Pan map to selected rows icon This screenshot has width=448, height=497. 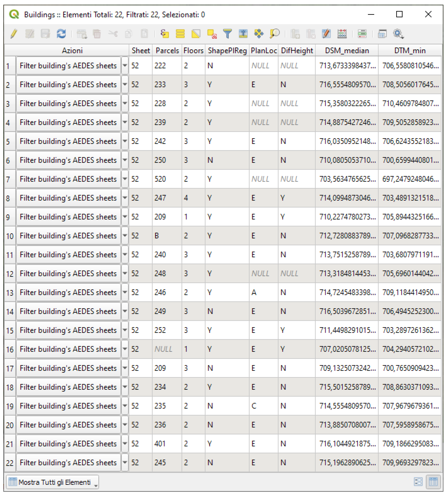point(259,34)
